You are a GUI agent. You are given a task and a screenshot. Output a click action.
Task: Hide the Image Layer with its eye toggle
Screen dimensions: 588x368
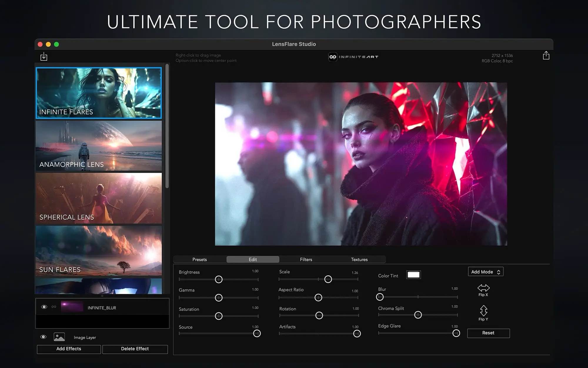[43, 336]
